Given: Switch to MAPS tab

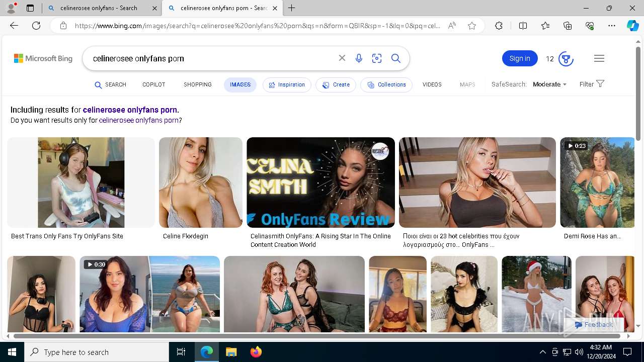Looking at the screenshot, I should (467, 84).
